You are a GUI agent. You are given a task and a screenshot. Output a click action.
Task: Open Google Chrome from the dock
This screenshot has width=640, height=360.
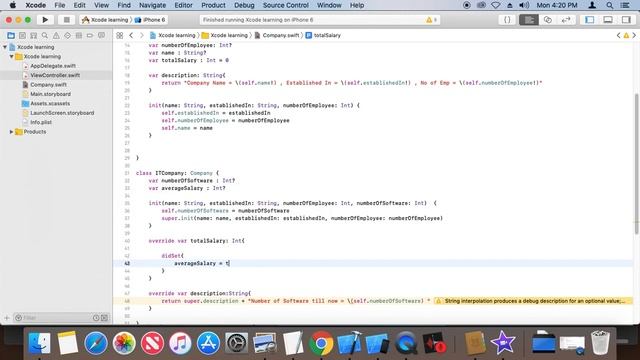coord(321,343)
